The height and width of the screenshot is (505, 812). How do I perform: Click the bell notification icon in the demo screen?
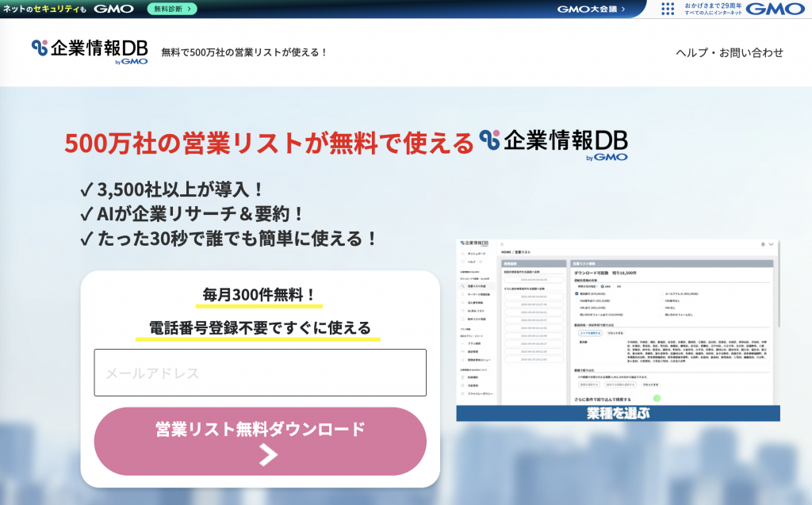(x=762, y=244)
